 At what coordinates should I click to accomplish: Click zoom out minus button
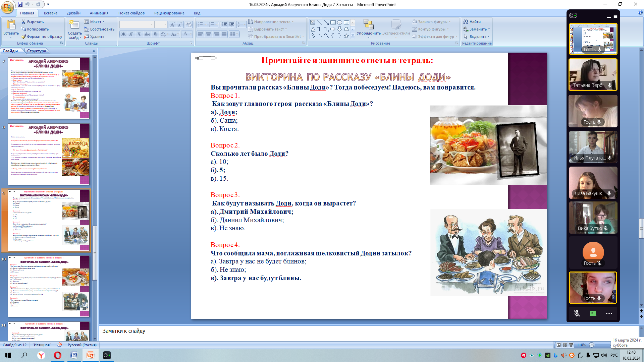click(x=592, y=345)
